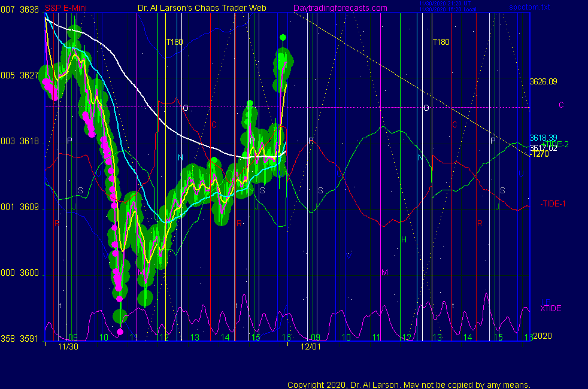Select the green +TIDE-2 legend label

556,144
